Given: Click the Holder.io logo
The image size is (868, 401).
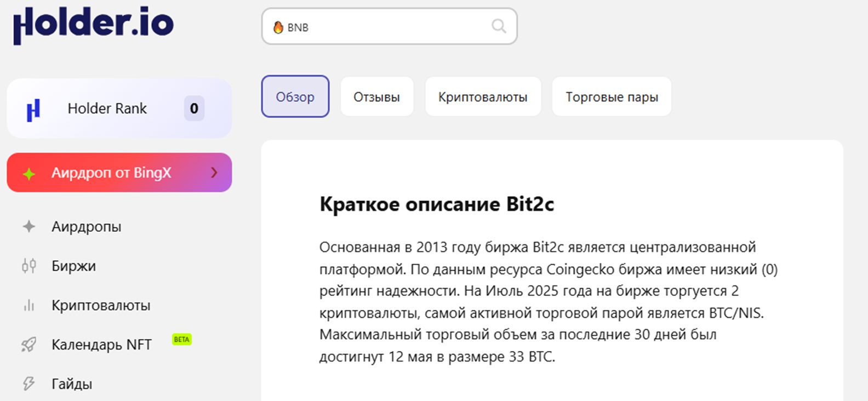Looking at the screenshot, I should [x=94, y=25].
